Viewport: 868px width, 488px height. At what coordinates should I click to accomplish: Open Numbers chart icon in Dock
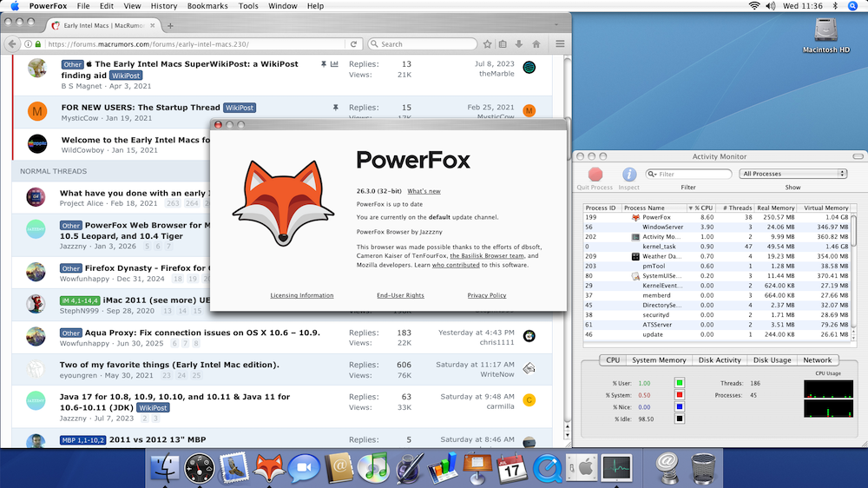[443, 469]
